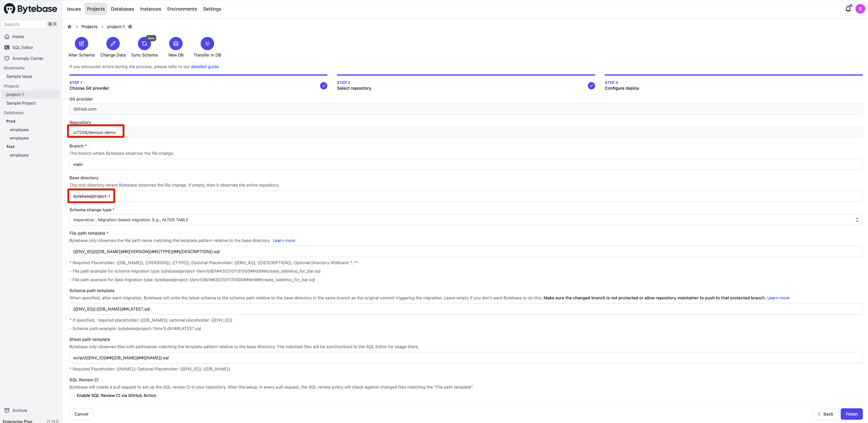This screenshot has height=423, width=868.
Task: Open the notifications bell
Action: click(848, 9)
